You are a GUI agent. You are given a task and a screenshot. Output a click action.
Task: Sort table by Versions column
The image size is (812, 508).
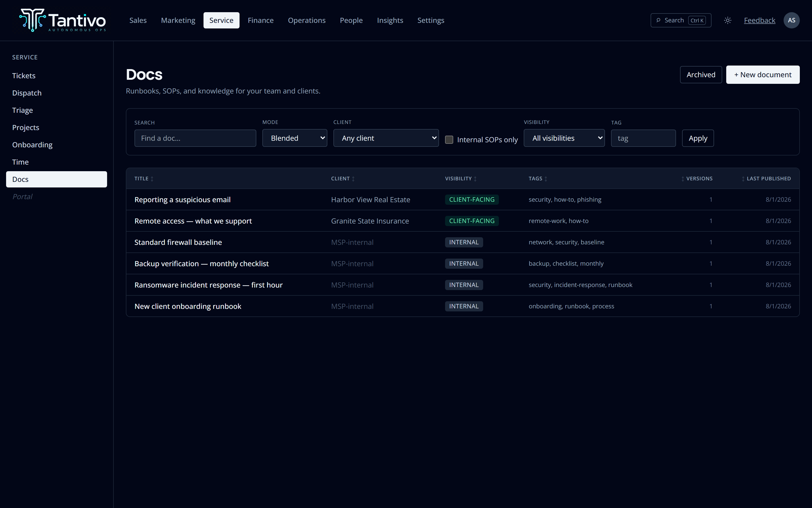[697, 178]
